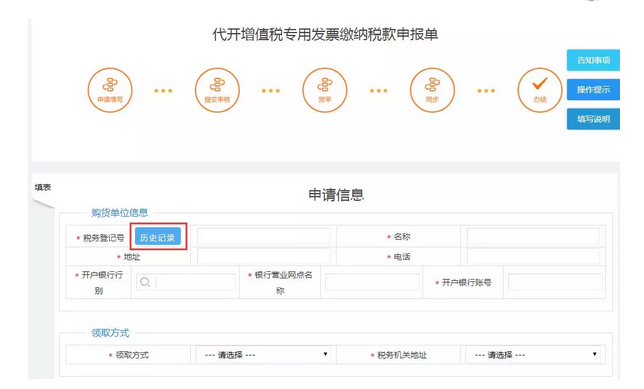Viewport: 644px width, 389px height.
Task: Click the 开户银行账号 field label
Action: tap(467, 283)
